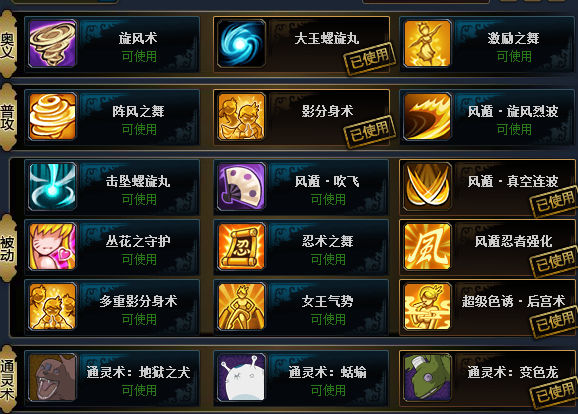Click the 大玉螺旋丸 blue spiral icon
This screenshot has height=414, width=578.
(x=241, y=44)
